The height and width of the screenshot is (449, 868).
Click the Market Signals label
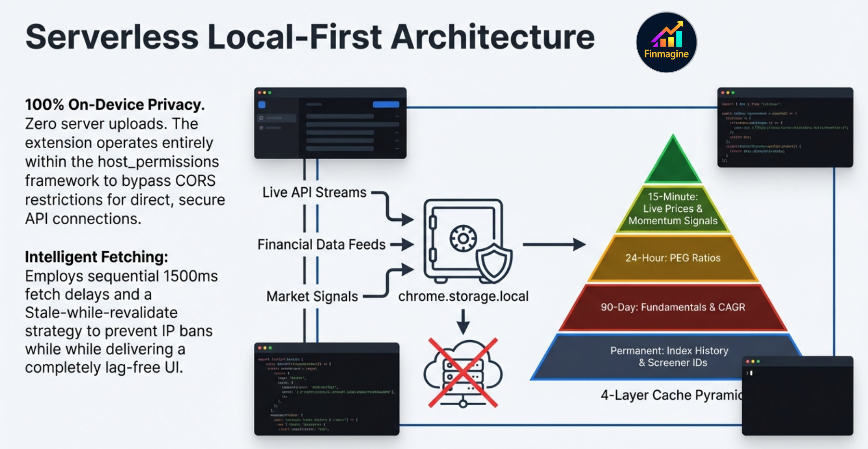click(x=312, y=296)
